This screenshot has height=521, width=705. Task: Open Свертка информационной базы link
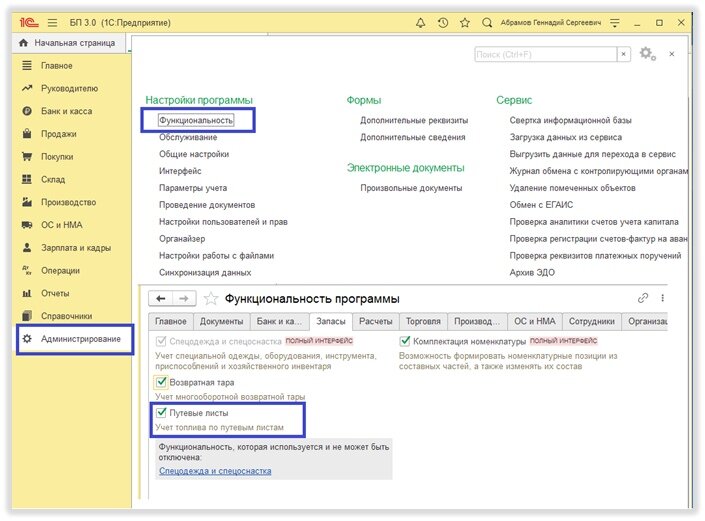[x=571, y=120]
